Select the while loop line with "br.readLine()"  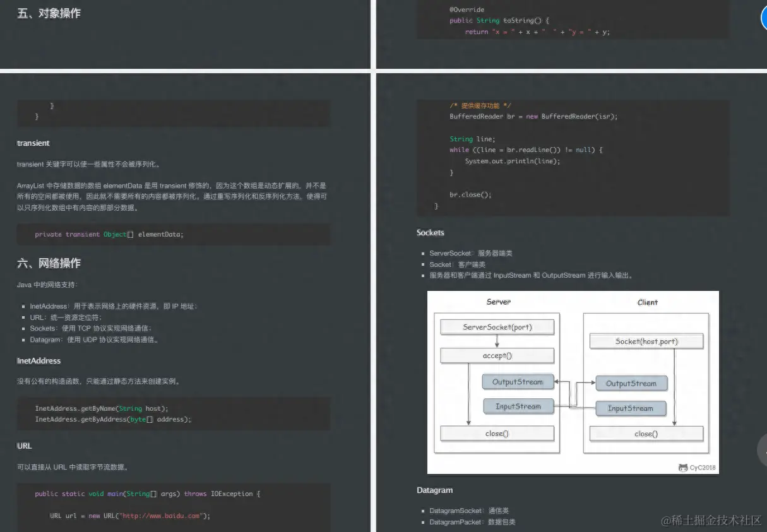[526, 150]
